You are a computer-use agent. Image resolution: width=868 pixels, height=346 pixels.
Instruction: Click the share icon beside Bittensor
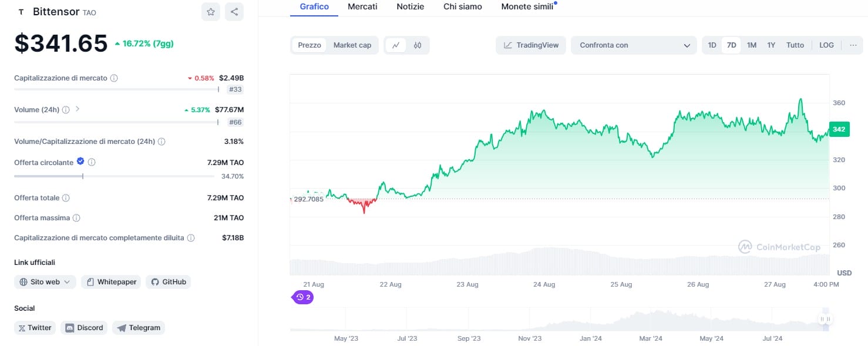(x=234, y=12)
